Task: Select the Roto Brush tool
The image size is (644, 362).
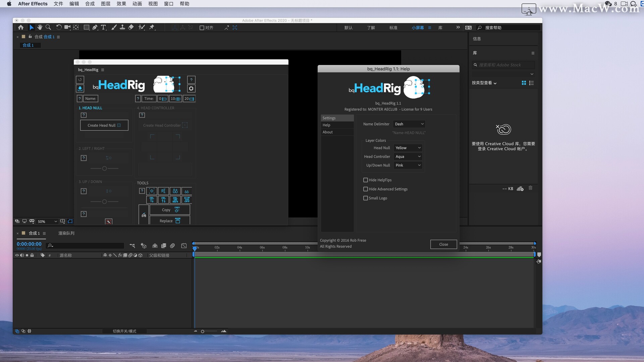Action: (x=142, y=27)
